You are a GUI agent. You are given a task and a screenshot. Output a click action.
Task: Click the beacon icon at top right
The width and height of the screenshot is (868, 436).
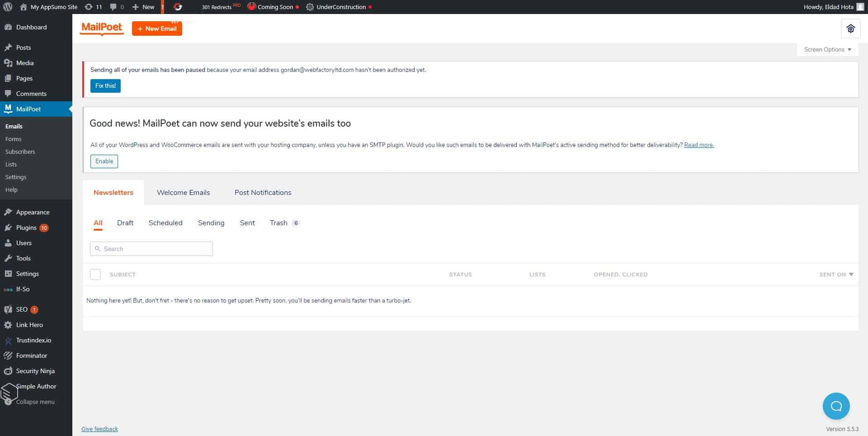[x=850, y=28]
